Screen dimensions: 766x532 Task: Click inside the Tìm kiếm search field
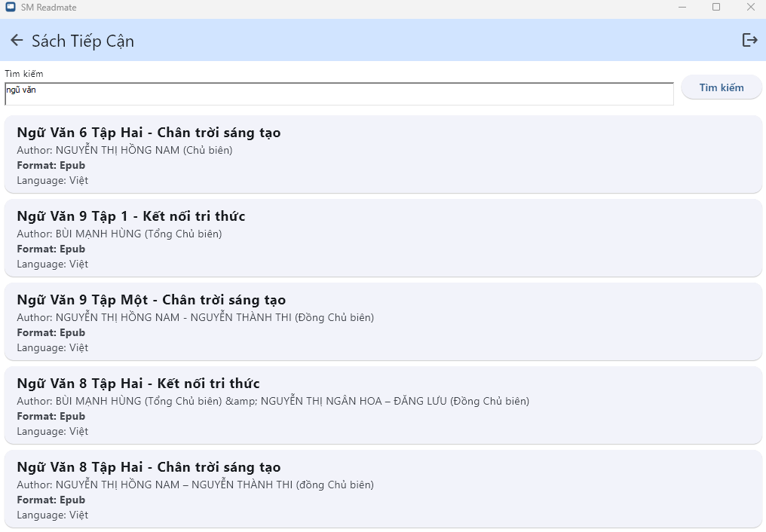338,93
